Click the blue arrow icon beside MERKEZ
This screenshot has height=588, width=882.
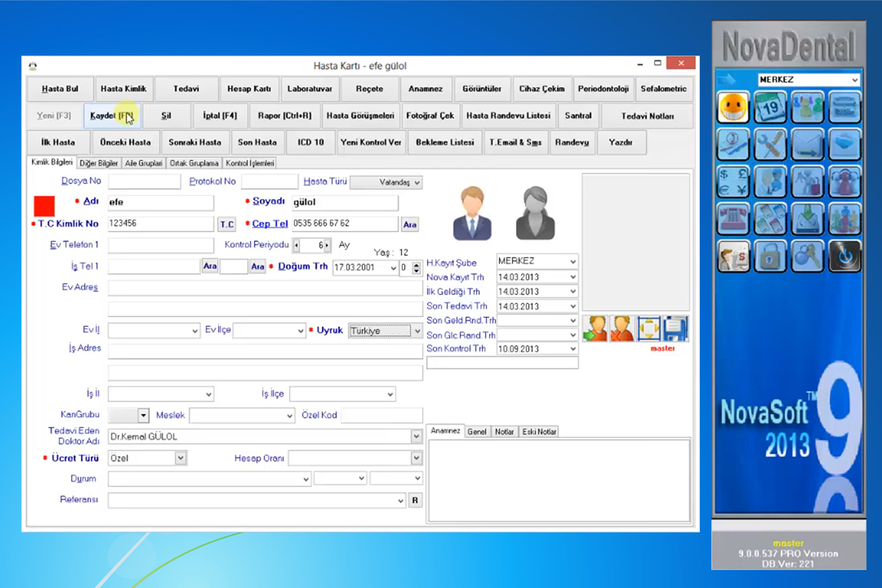726,79
